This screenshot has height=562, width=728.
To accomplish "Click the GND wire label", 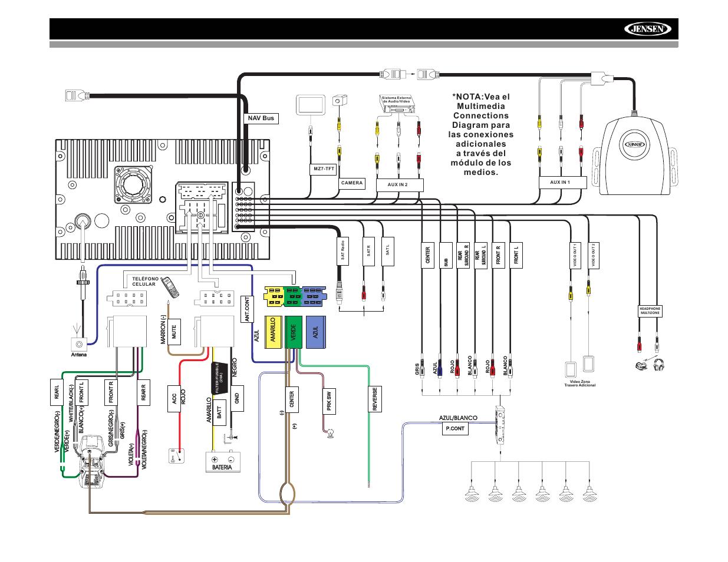I will click(x=238, y=398).
